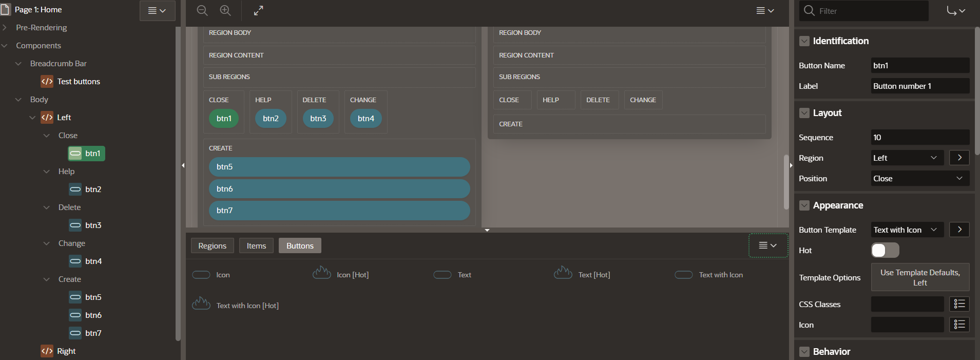Pick the Icon [Hot] button template
This screenshot has width=980, height=360.
[x=340, y=274]
